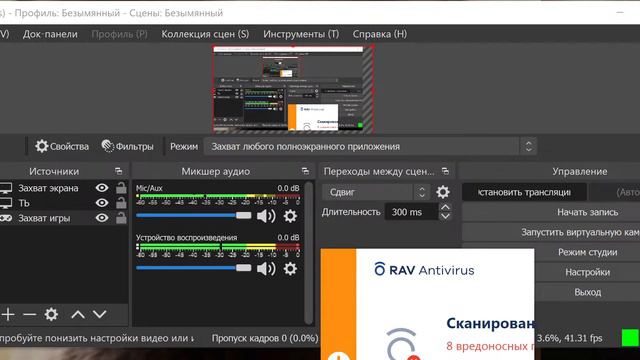Toggle visibility eye of Ть source
640x360 pixels.
click(102, 203)
